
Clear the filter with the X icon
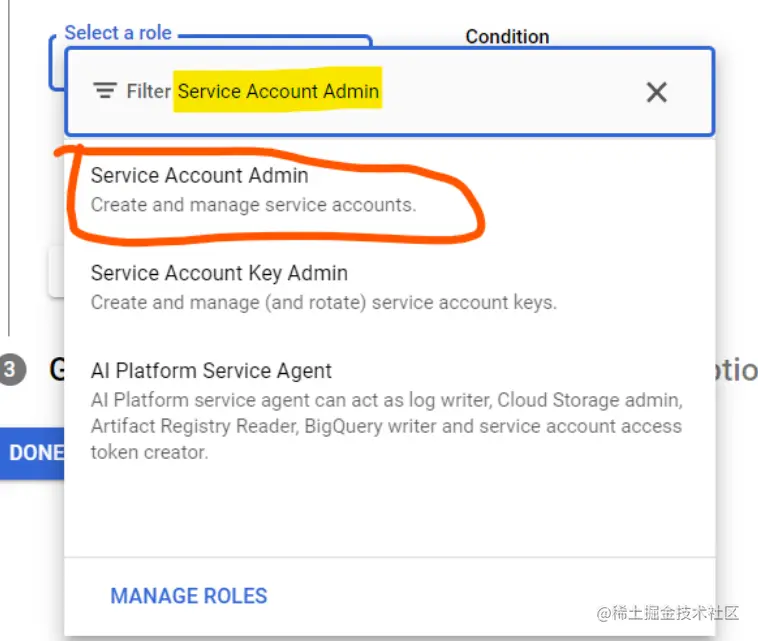click(656, 92)
